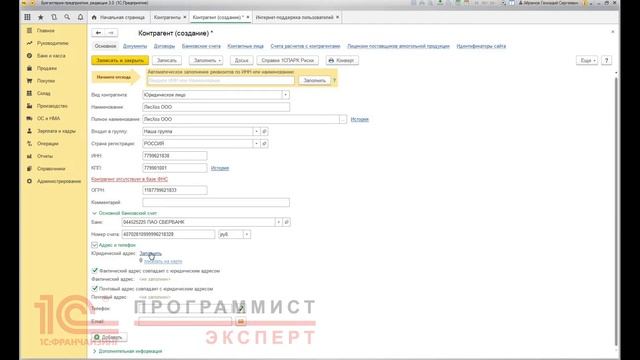Image resolution: width=640 pixels, height=360 pixels.
Task: Open Страна регистрации dropdown arrow
Action: coord(256,144)
